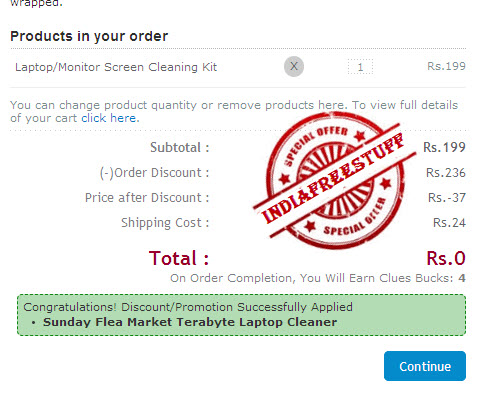This screenshot has width=487, height=393.
Task: Remove the Screen Cleaning Kit with X icon
Action: (x=294, y=66)
